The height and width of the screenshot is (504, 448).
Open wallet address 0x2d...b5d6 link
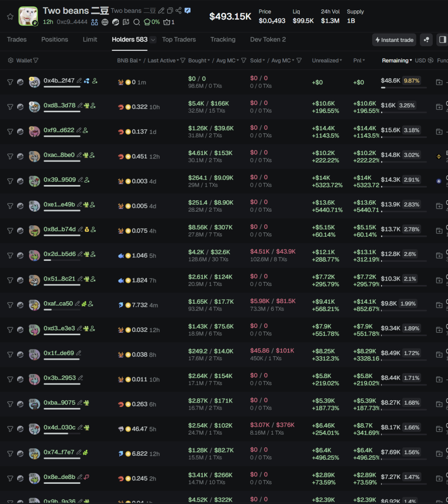(x=60, y=254)
